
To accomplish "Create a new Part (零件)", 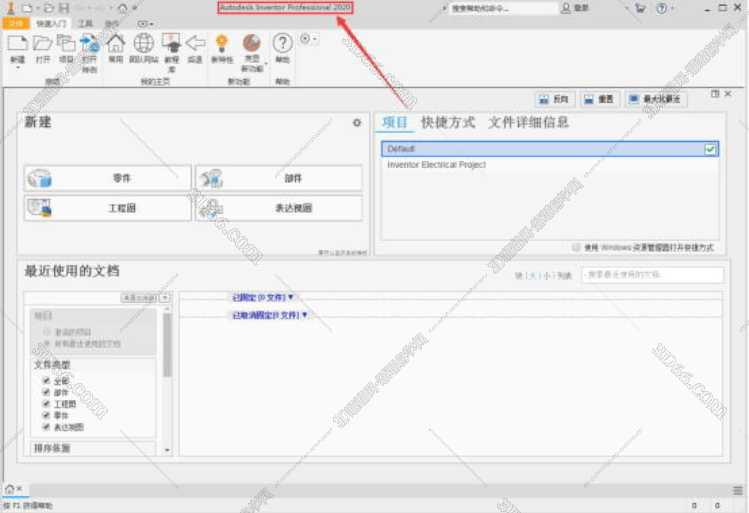I will [107, 178].
